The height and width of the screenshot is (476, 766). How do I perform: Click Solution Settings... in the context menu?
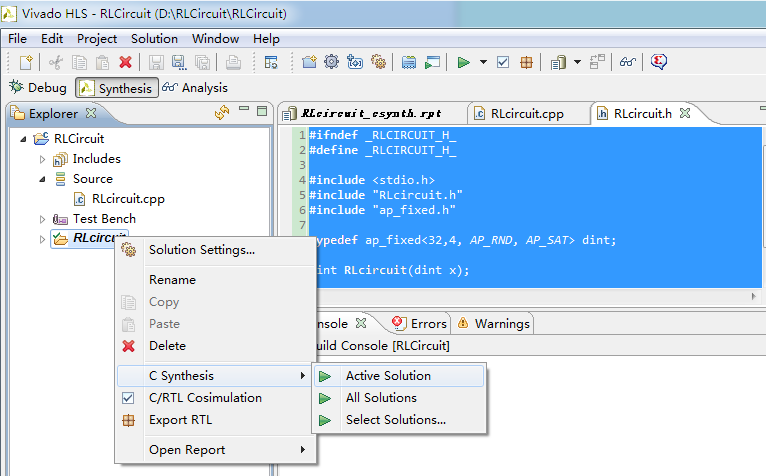pos(201,250)
